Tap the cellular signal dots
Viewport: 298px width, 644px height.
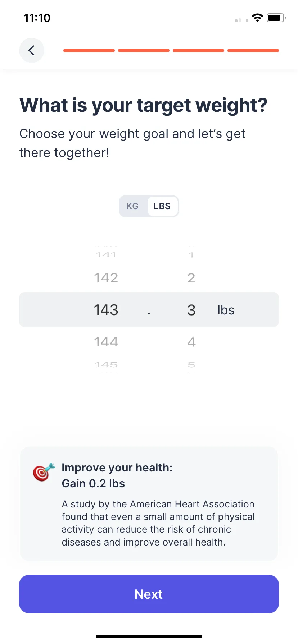241,20
